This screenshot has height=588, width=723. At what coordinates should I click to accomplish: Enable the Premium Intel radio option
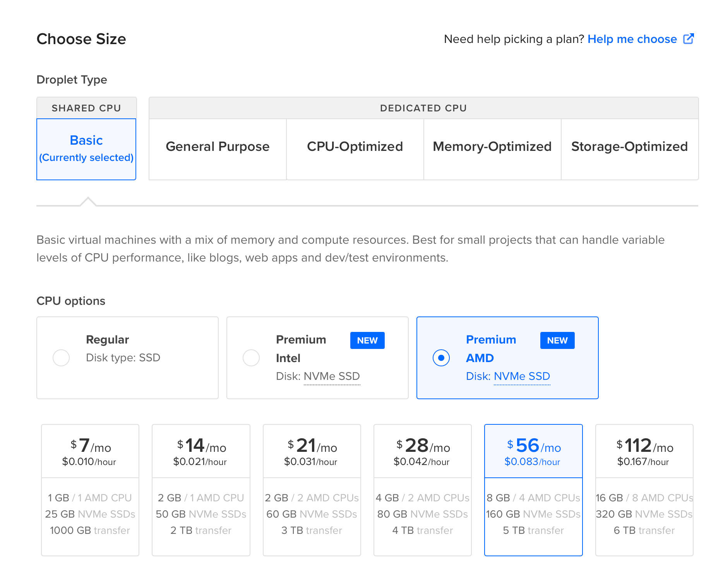[x=251, y=358]
